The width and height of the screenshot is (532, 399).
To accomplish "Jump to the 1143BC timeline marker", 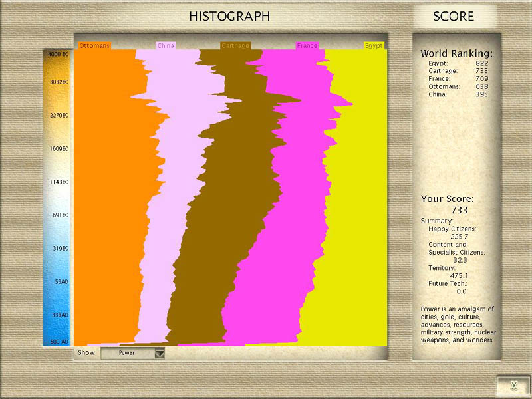I will (x=58, y=182).
